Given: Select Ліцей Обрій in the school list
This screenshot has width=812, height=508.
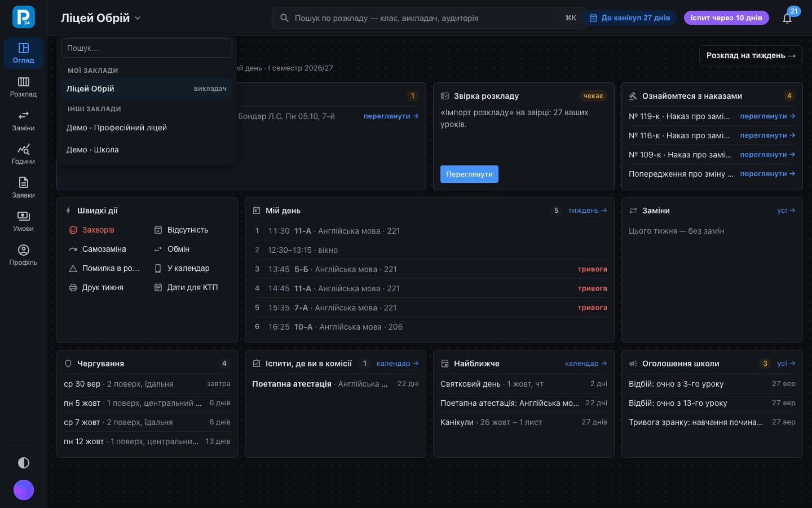Looking at the screenshot, I should click(x=147, y=89).
